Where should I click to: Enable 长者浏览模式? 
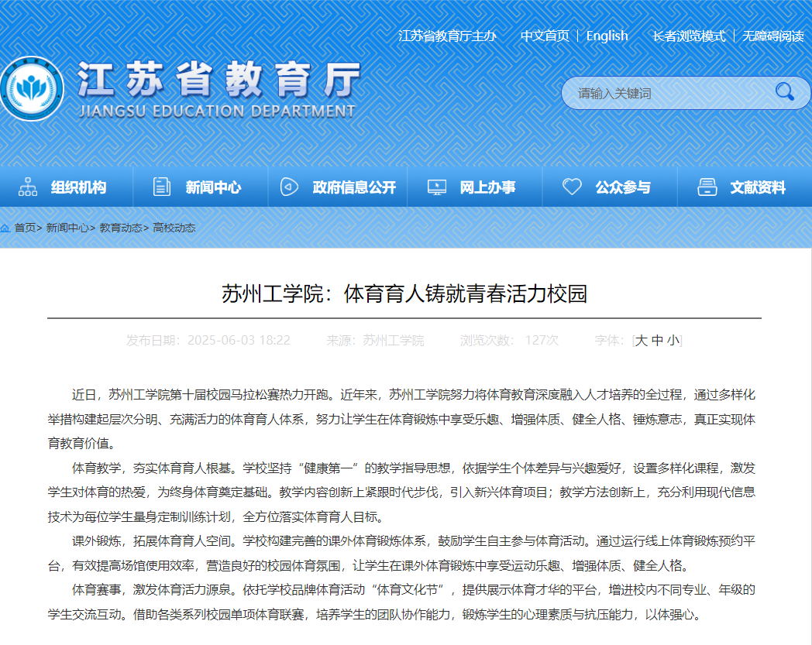(689, 36)
